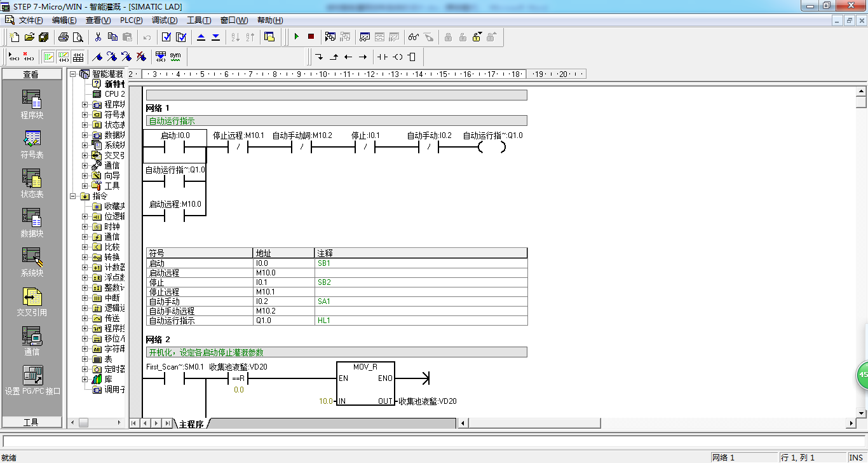Collapse the 指令 instruction tree

73,196
